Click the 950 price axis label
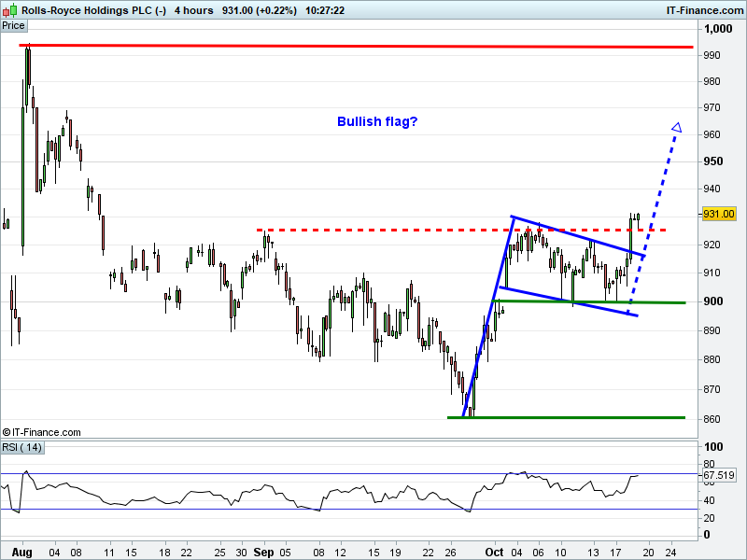Image resolution: width=747 pixels, height=560 pixels. point(713,161)
